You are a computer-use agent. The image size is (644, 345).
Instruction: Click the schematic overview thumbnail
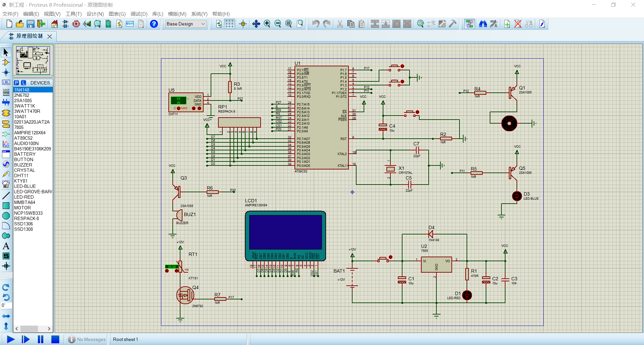coord(33,60)
